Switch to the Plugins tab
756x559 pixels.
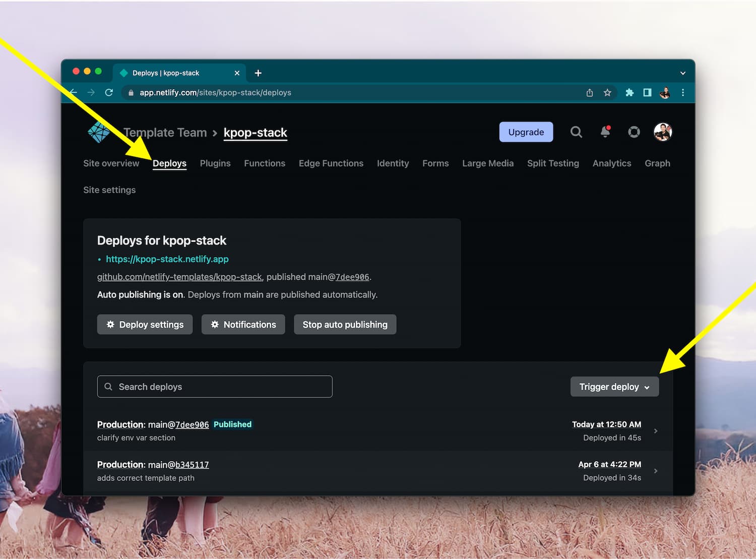click(215, 163)
